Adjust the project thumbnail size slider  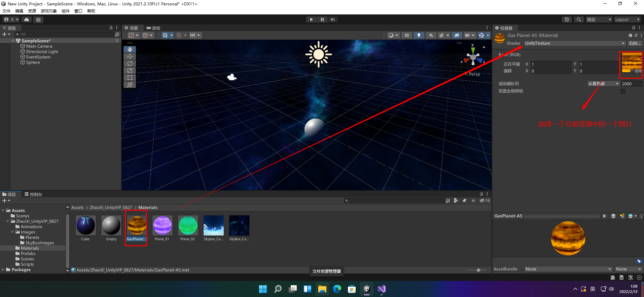tap(478, 270)
